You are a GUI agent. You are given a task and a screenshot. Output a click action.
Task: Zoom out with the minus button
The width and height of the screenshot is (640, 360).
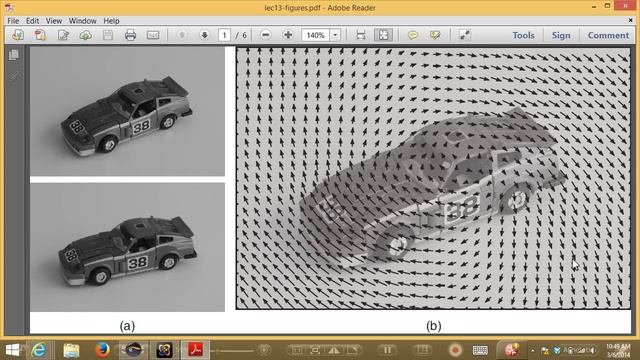point(265,35)
